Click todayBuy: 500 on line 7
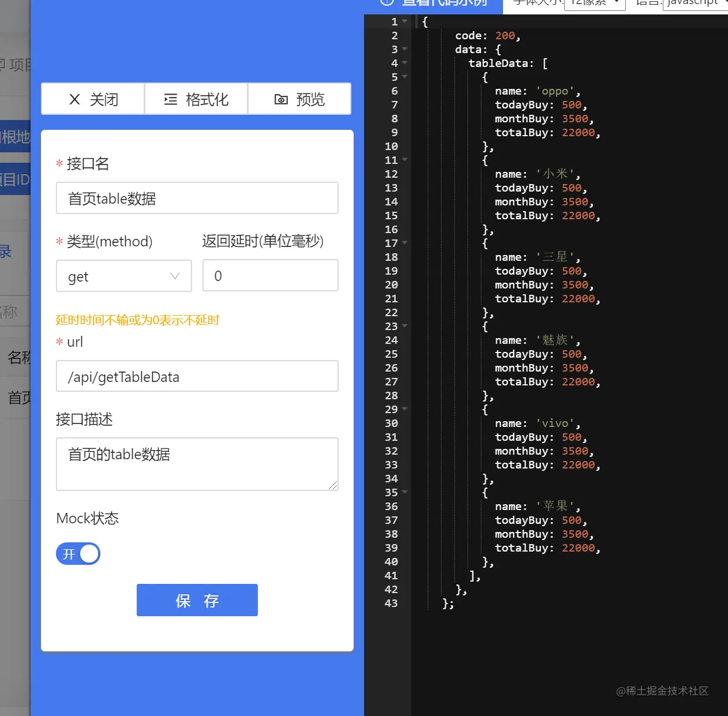Screen dimensions: 728x716 coord(541,105)
